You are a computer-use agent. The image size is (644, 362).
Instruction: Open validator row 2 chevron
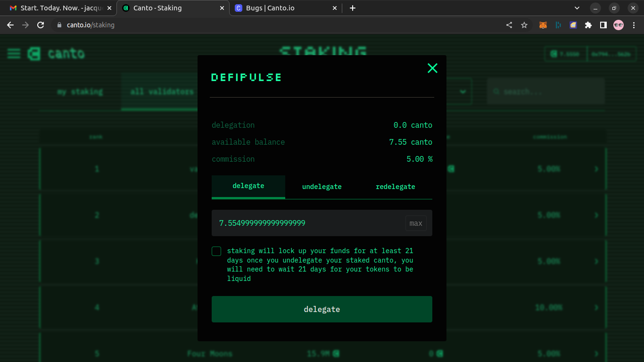coord(596,215)
